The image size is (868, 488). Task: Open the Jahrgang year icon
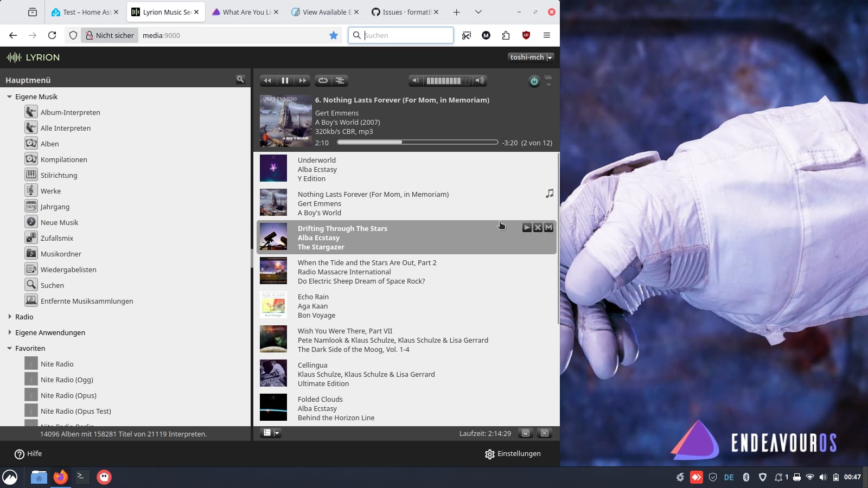[31, 206]
